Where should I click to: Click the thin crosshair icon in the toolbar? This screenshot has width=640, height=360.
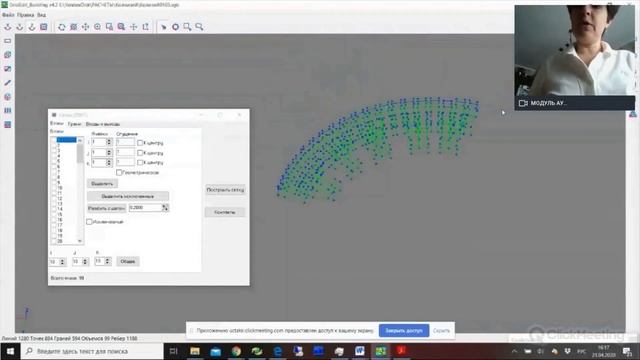coord(133,27)
